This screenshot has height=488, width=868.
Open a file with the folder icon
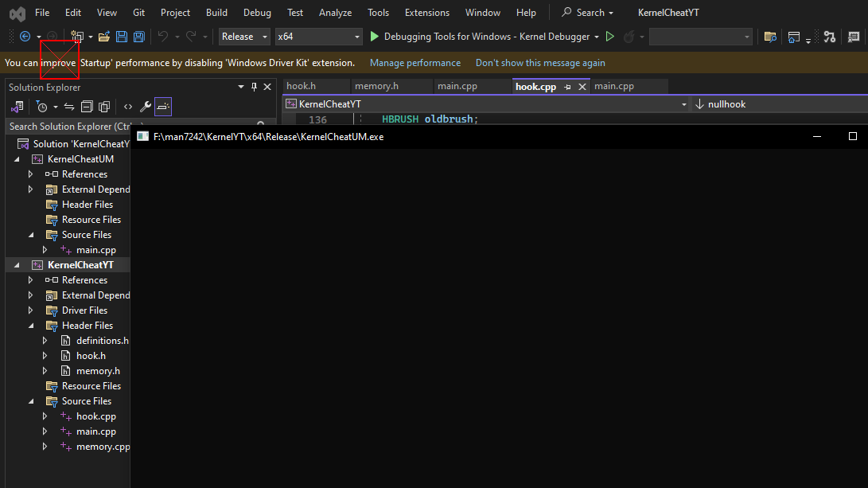click(103, 37)
